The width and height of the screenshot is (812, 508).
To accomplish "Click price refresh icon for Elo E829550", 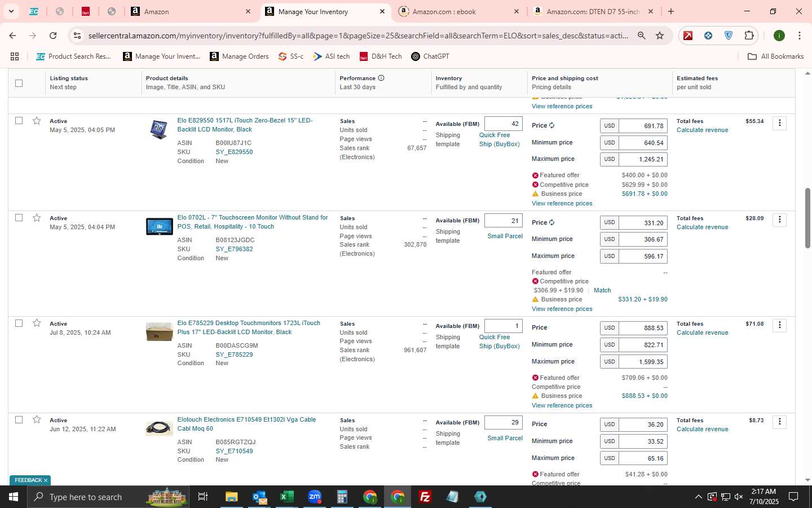I will tap(552, 125).
